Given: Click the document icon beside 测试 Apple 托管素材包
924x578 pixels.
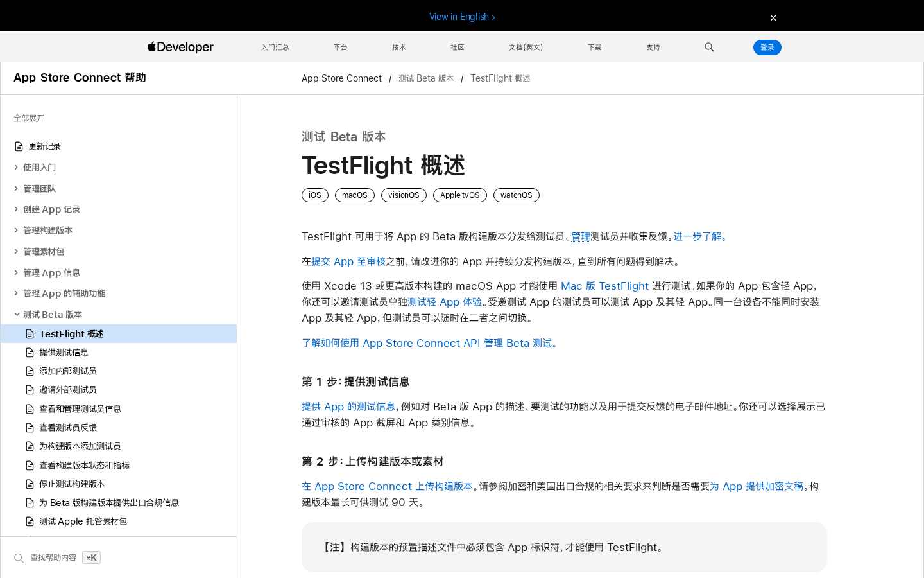Looking at the screenshot, I should pyautogui.click(x=30, y=521).
